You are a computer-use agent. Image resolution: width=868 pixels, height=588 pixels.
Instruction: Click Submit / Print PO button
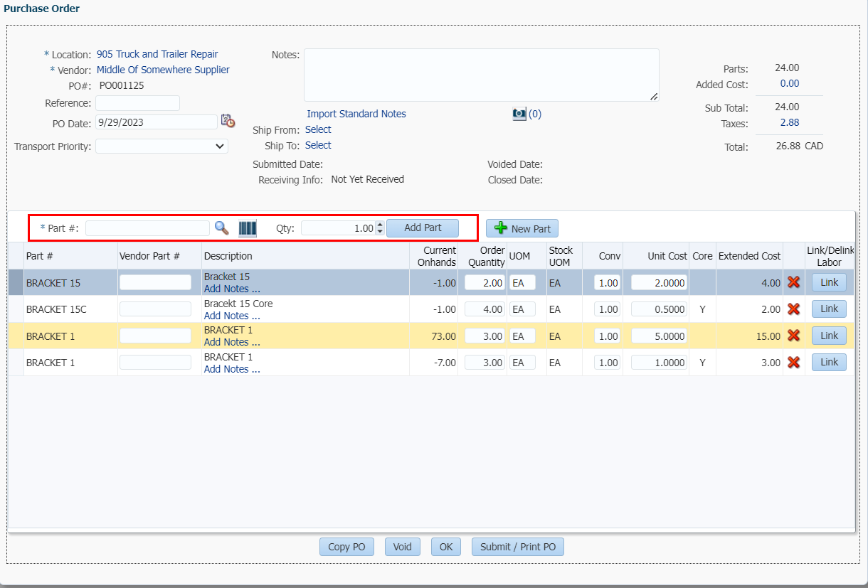[x=518, y=547]
